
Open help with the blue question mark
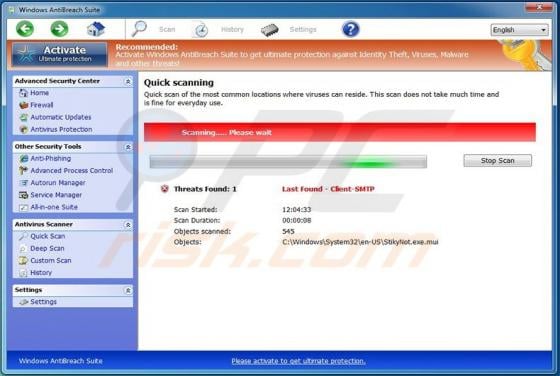(x=350, y=29)
